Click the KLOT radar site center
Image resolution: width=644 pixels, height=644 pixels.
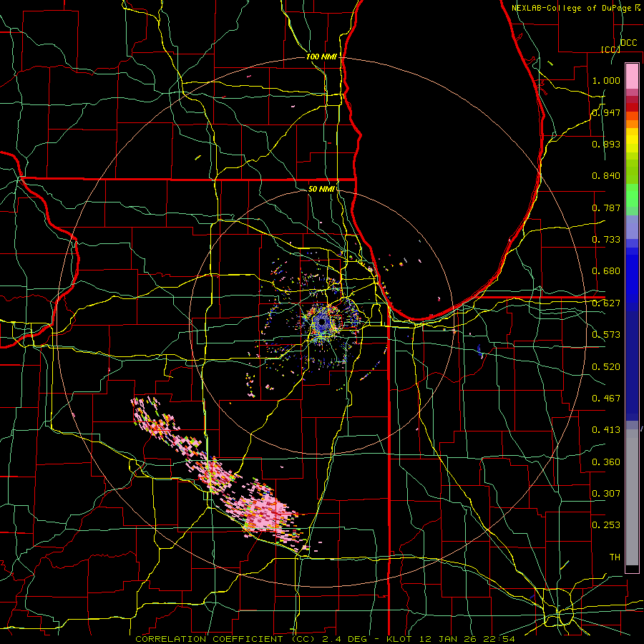coord(323,323)
